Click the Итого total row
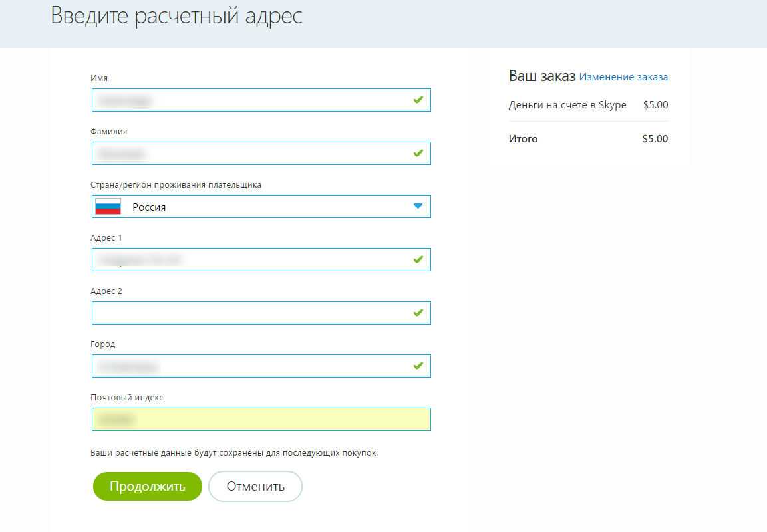Image resolution: width=767 pixels, height=532 pixels. [588, 139]
